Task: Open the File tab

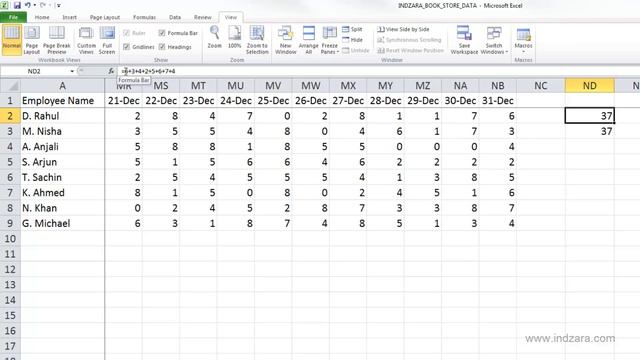Action: coord(13,17)
